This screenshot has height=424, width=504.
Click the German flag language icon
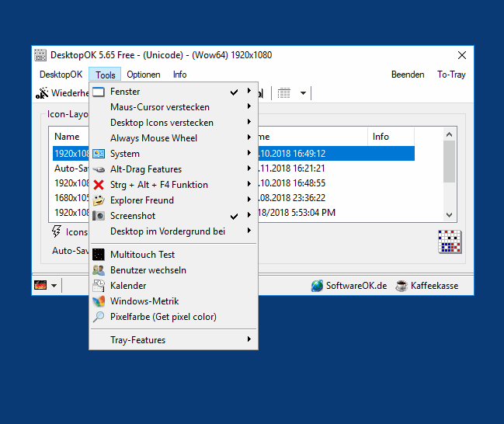pos(40,285)
